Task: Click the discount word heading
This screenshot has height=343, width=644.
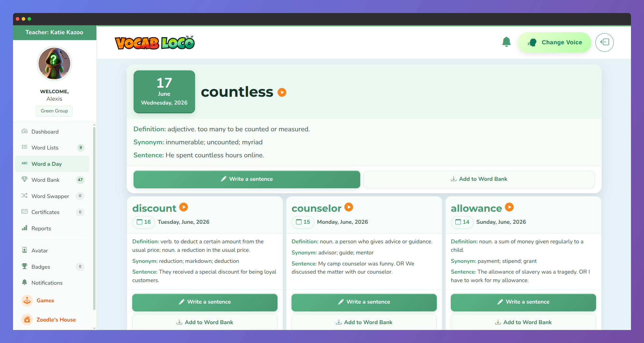Action: [154, 208]
